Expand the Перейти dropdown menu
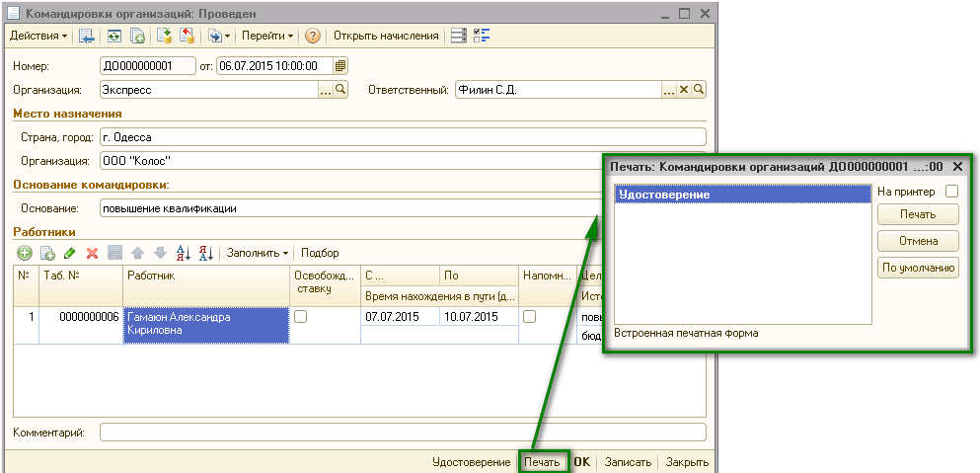The width and height of the screenshot is (980, 473). pyautogui.click(x=267, y=36)
